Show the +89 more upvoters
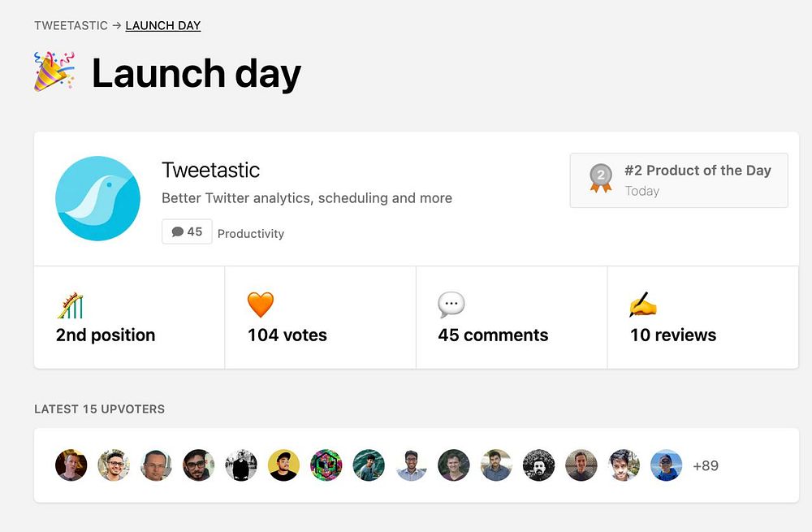 click(706, 465)
